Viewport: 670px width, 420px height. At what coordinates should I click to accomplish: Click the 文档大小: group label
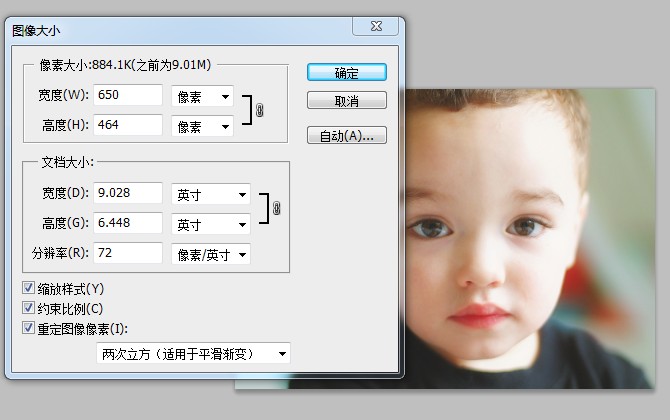[67, 162]
